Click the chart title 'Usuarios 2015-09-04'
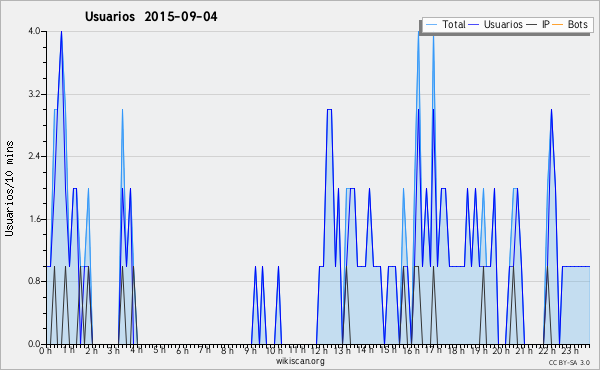 point(151,17)
